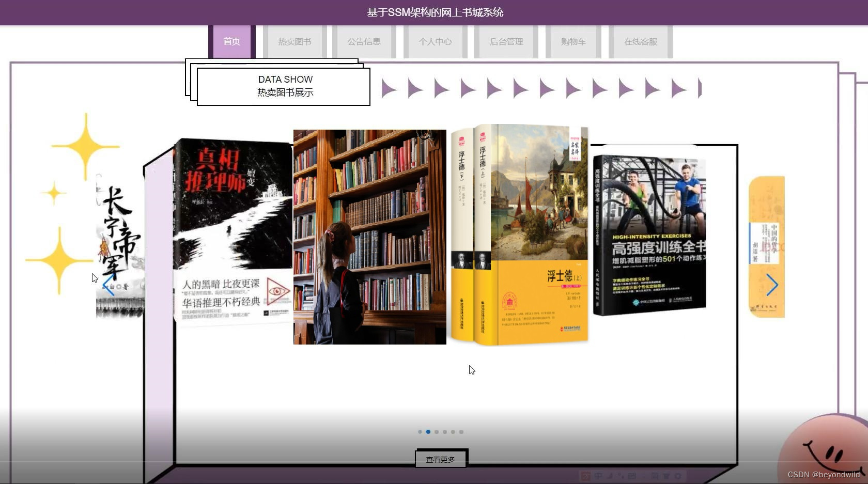Click the 中 Chinese input mode icon in taskbar

[x=598, y=476]
